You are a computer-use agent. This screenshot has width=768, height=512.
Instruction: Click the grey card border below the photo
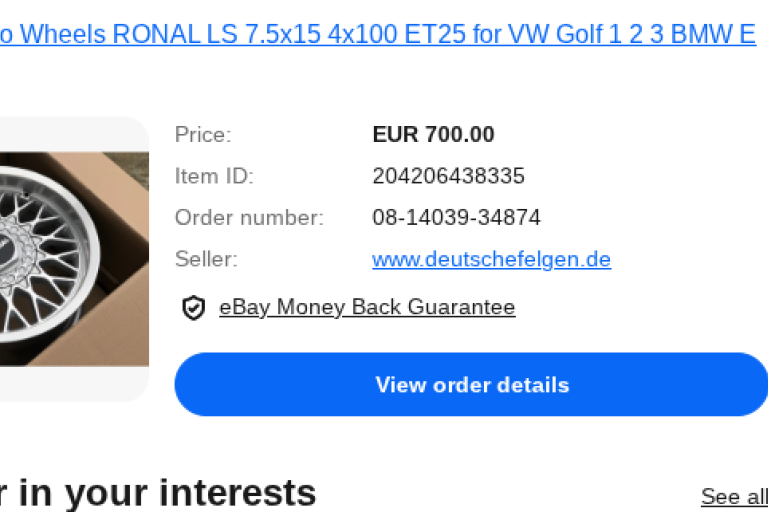click(73, 384)
